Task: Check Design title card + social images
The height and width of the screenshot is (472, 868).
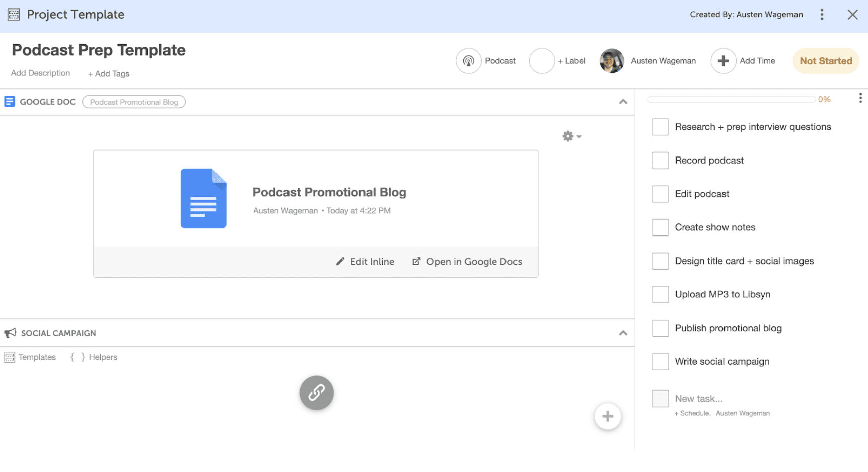Action: [x=660, y=261]
